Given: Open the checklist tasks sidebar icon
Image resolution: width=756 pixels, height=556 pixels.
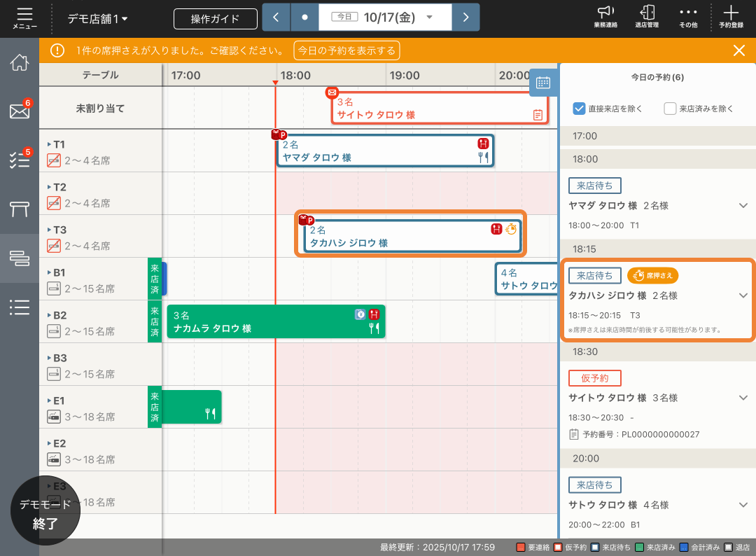Looking at the screenshot, I should point(19,160).
